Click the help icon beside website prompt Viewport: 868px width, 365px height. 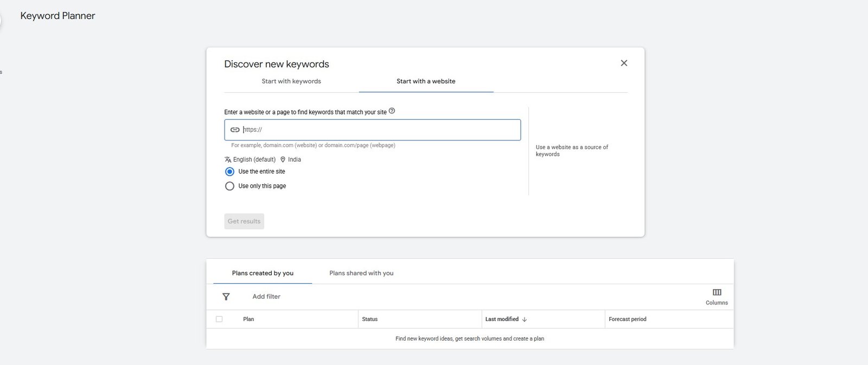point(392,111)
